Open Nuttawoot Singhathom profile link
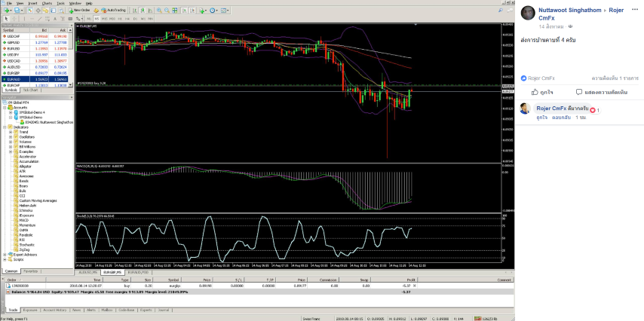The image size is (644, 321). point(569,10)
